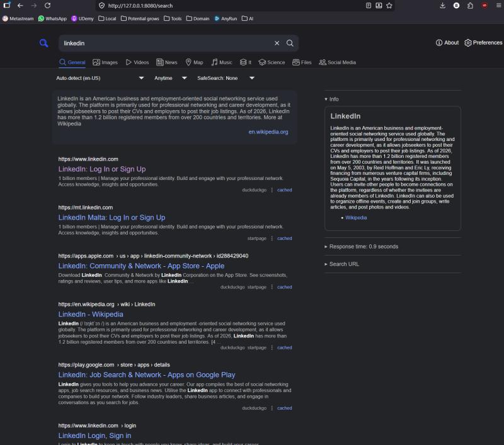This screenshot has height=445, width=504.
Task: Submit the search with the magnifier button
Action: coord(290,43)
